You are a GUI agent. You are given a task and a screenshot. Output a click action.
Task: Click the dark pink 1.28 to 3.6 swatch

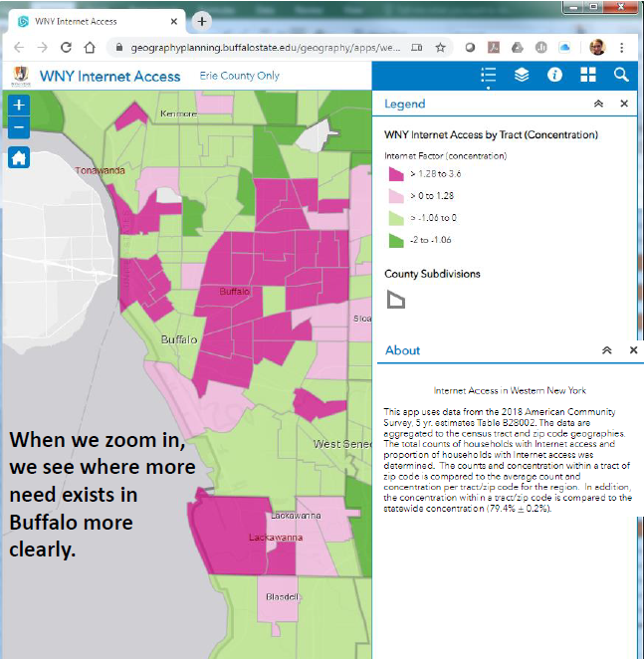pos(395,174)
